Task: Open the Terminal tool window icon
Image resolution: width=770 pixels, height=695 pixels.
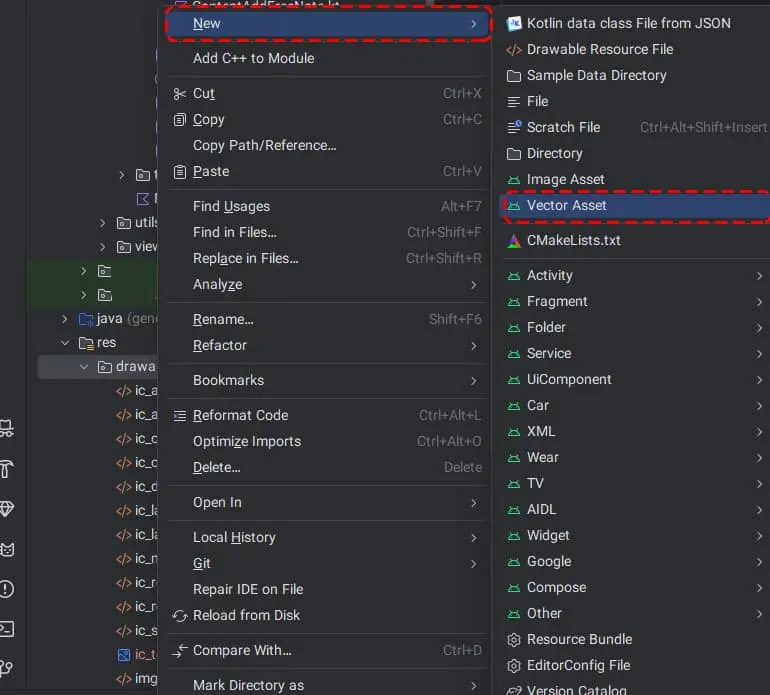Action: click(x=7, y=629)
